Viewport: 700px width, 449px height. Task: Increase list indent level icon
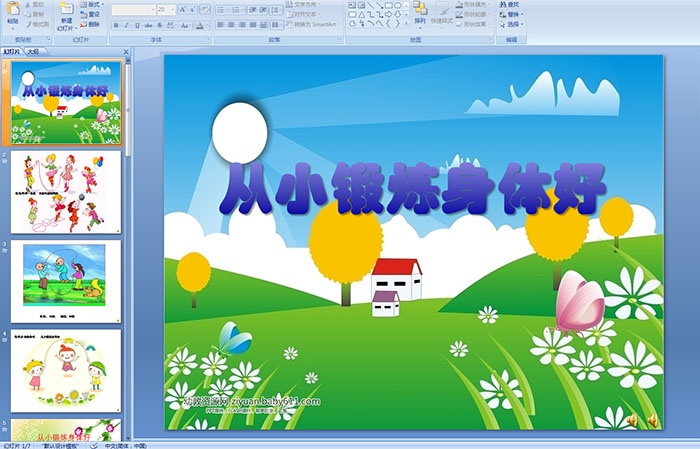point(263,9)
